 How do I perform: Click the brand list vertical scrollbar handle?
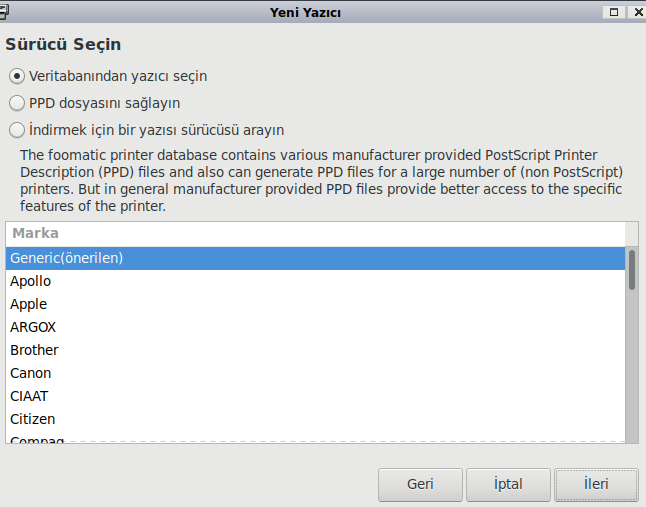[x=632, y=269]
